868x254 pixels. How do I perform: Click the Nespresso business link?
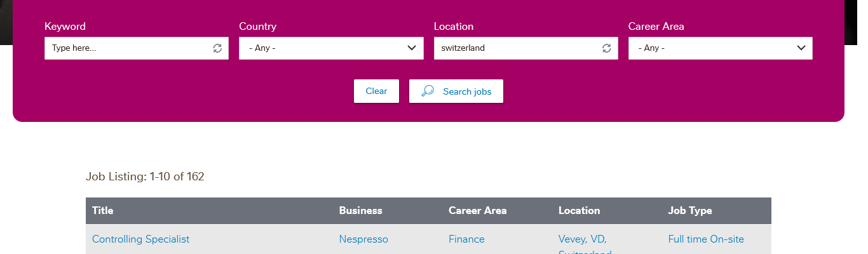(x=363, y=239)
